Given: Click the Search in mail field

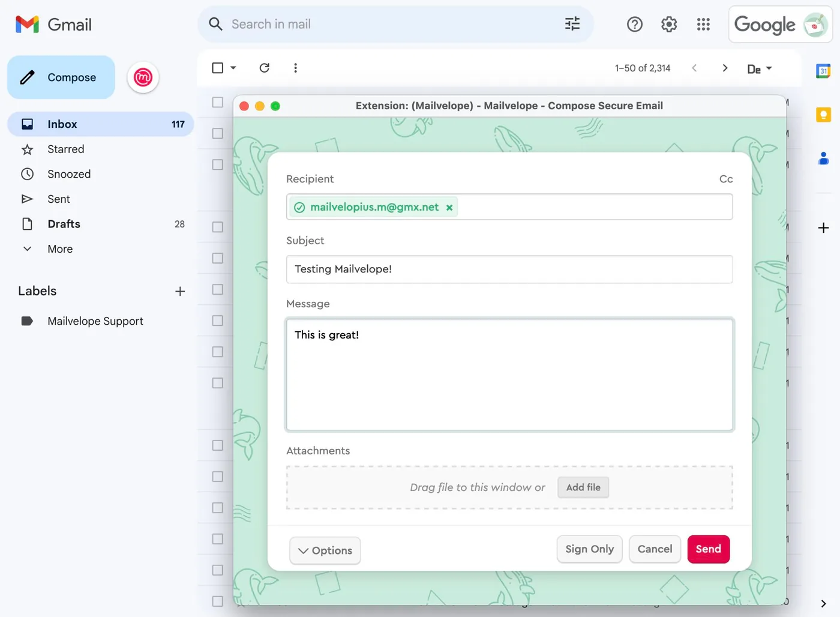Looking at the screenshot, I should 396,24.
